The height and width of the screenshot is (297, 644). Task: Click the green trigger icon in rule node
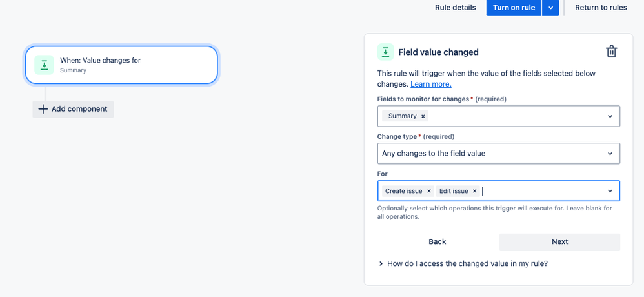[x=45, y=65]
